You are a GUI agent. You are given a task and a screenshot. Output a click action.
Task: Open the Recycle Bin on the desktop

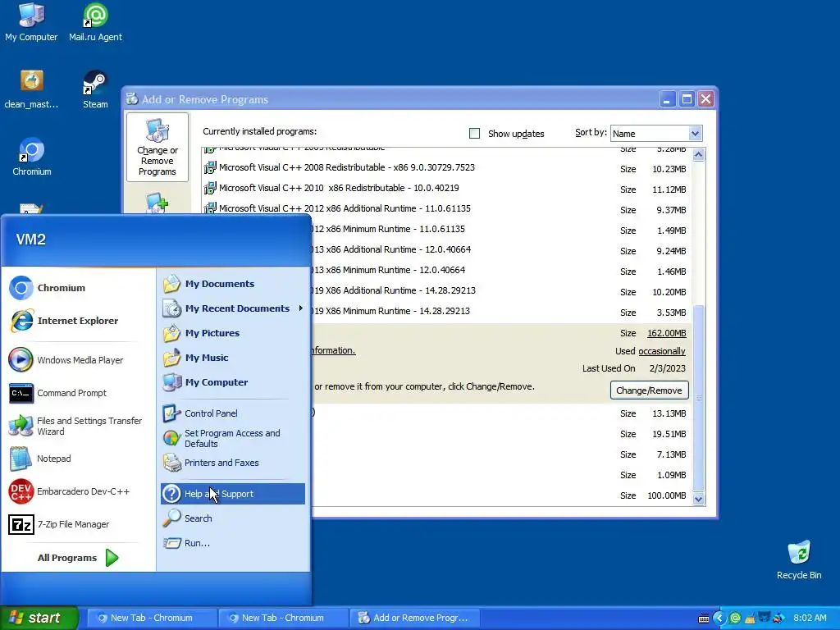click(x=799, y=559)
